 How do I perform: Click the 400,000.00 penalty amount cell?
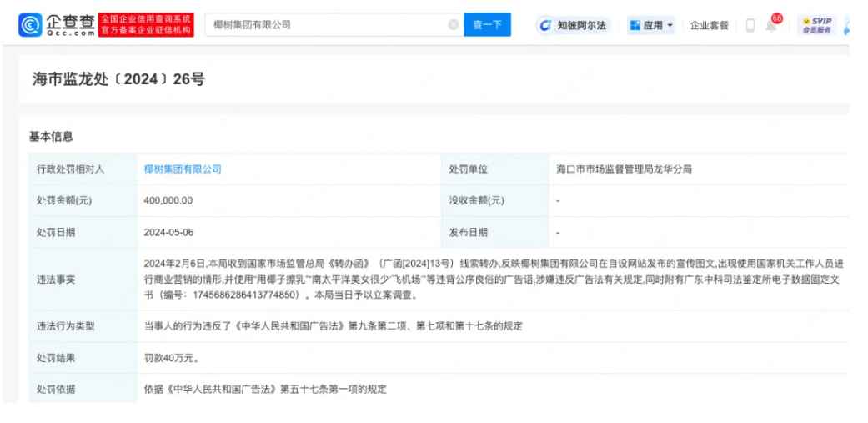(x=168, y=200)
